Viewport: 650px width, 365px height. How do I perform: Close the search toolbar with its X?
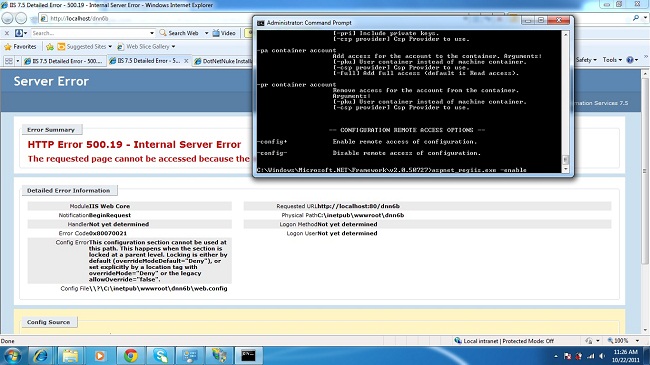point(7,33)
